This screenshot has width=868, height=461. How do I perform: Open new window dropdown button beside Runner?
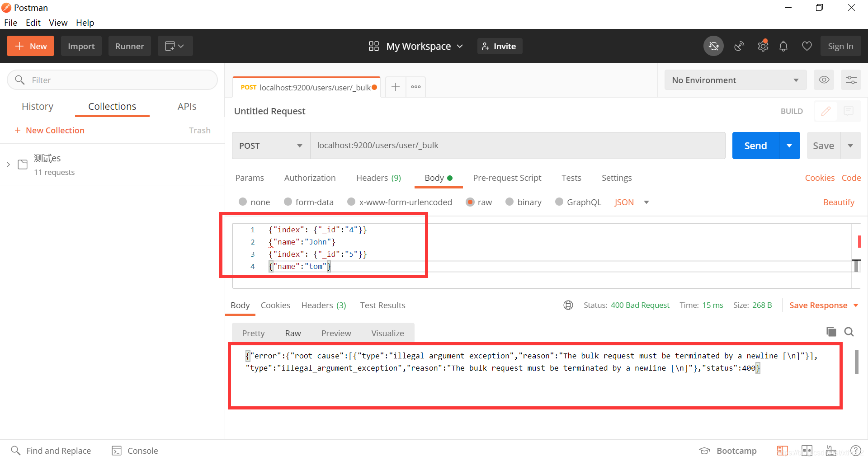point(175,46)
